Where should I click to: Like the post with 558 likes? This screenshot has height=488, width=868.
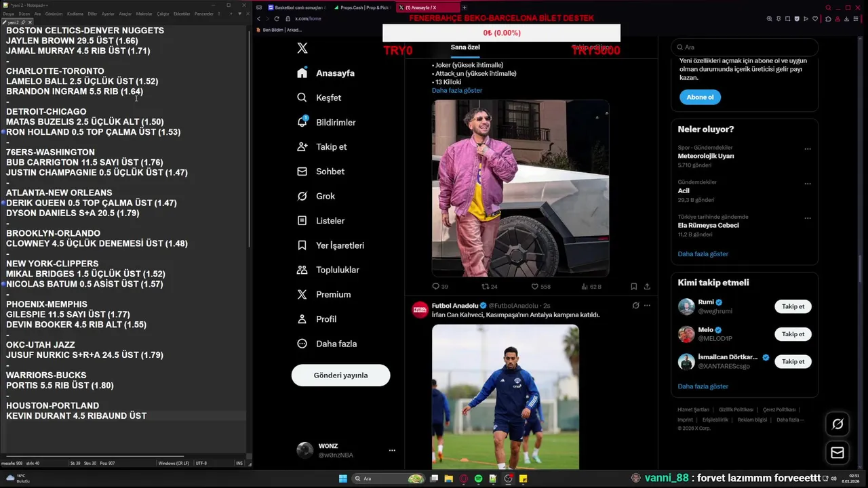540,287
